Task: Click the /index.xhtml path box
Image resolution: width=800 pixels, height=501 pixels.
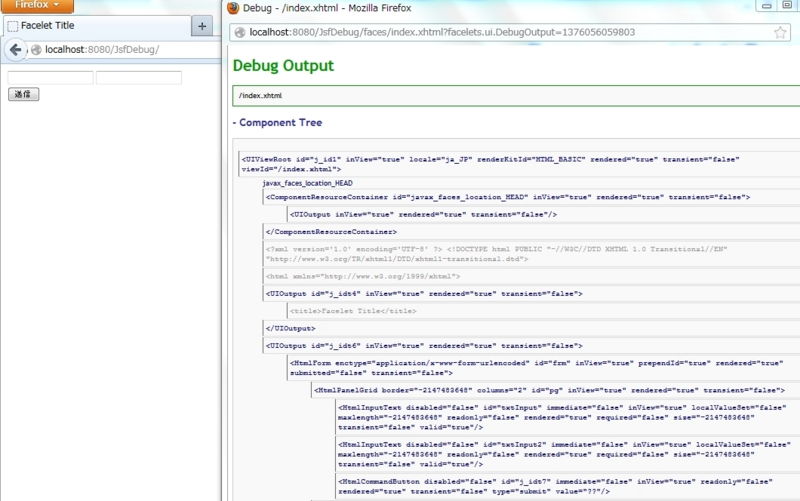Action: click(516, 96)
